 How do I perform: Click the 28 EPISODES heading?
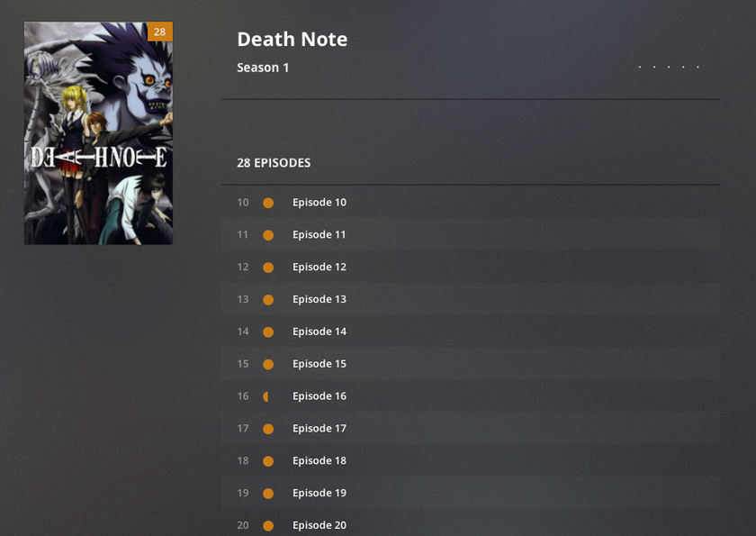[274, 163]
